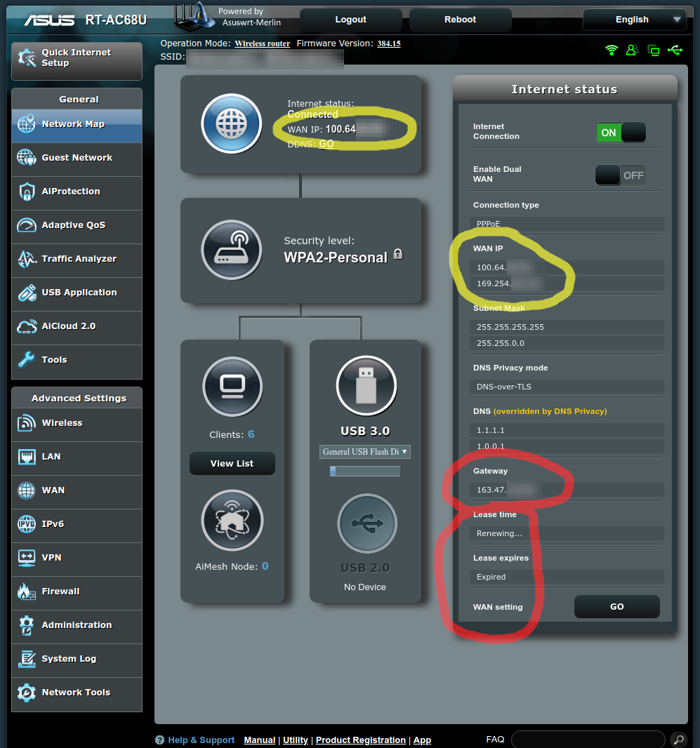Viewport: 700px width, 748px height.
Task: Click the VPN monitor icon
Action: click(26, 558)
